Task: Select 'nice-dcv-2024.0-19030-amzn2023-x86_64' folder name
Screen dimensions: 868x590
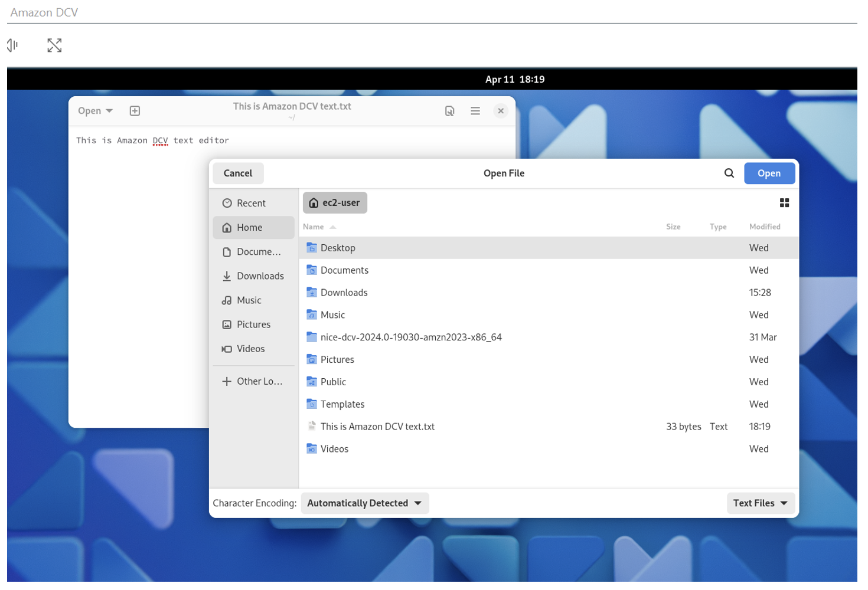Action: (x=412, y=337)
